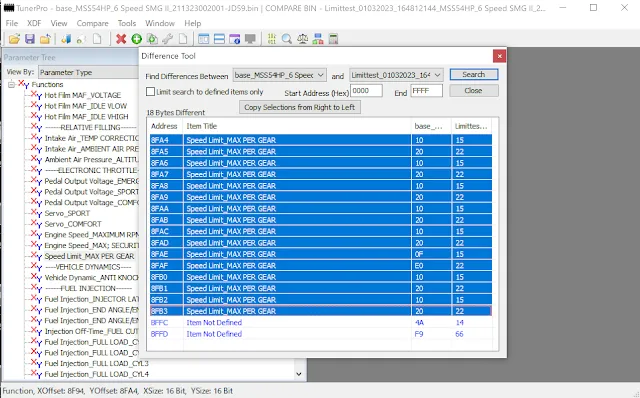Click Copy Selections from Right to Left

(x=300, y=107)
